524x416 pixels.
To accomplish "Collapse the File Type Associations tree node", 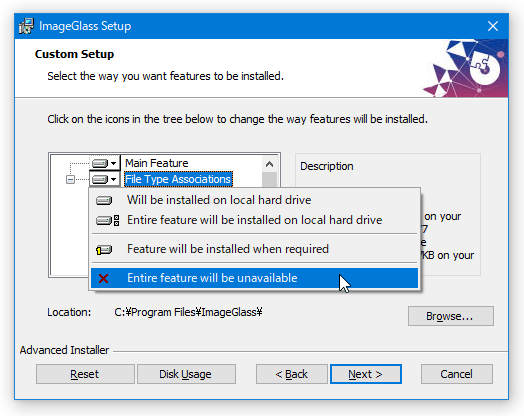I will pyautogui.click(x=70, y=179).
